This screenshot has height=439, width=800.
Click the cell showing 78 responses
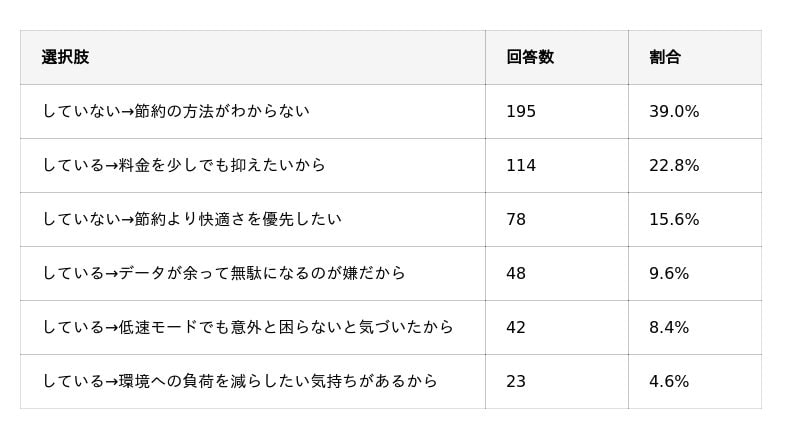(516, 219)
